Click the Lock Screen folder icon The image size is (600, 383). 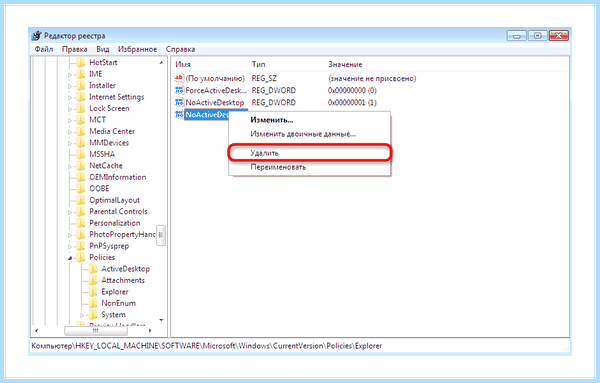tap(81, 108)
